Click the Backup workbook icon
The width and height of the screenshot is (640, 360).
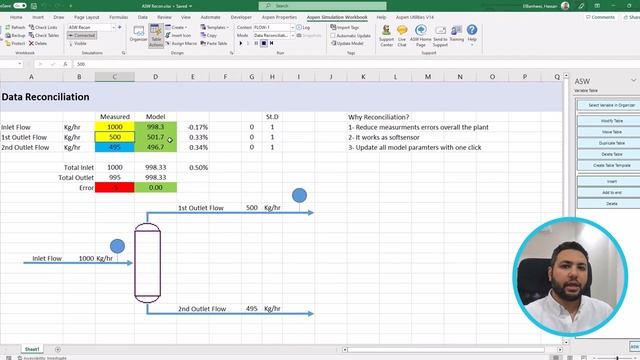(x=15, y=36)
